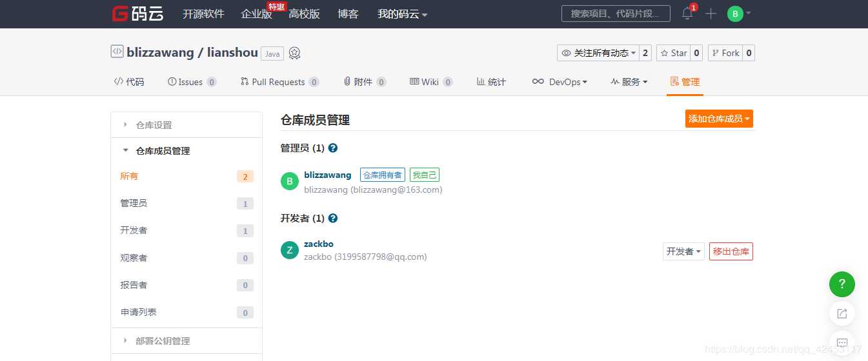Fork the repository
The height and width of the screenshot is (361, 868).
tap(725, 53)
